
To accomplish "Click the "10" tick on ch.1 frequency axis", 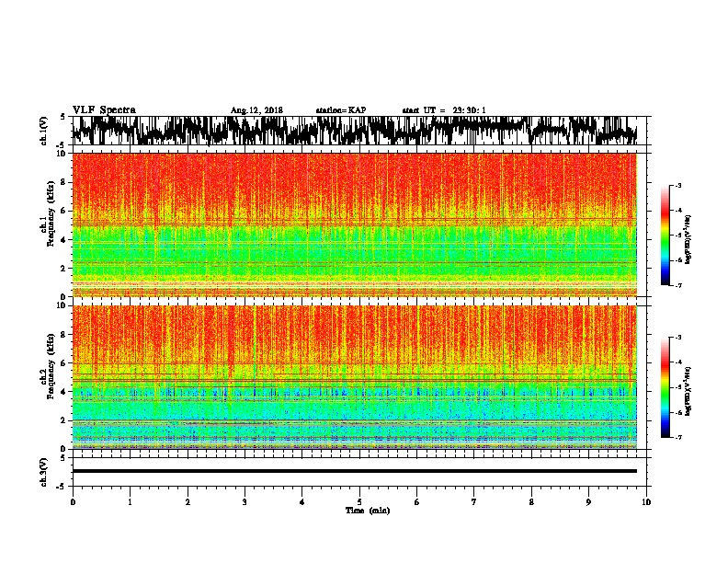I will point(62,154).
